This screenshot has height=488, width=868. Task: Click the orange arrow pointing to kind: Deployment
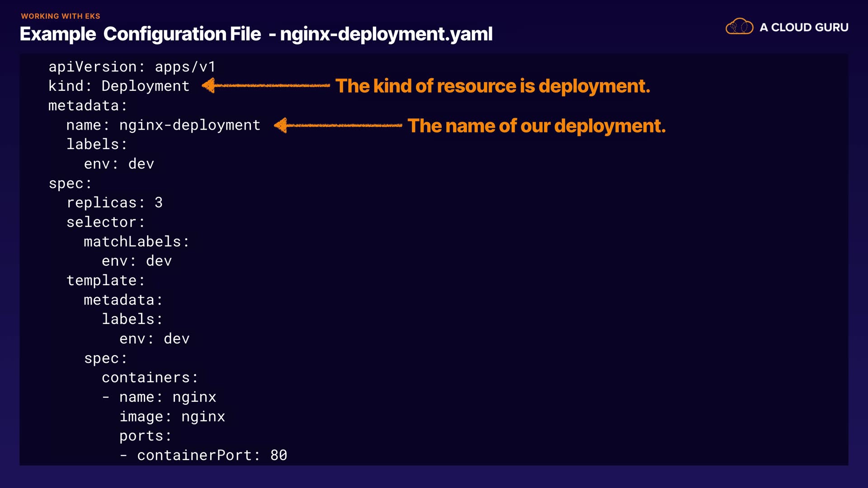[266, 85]
